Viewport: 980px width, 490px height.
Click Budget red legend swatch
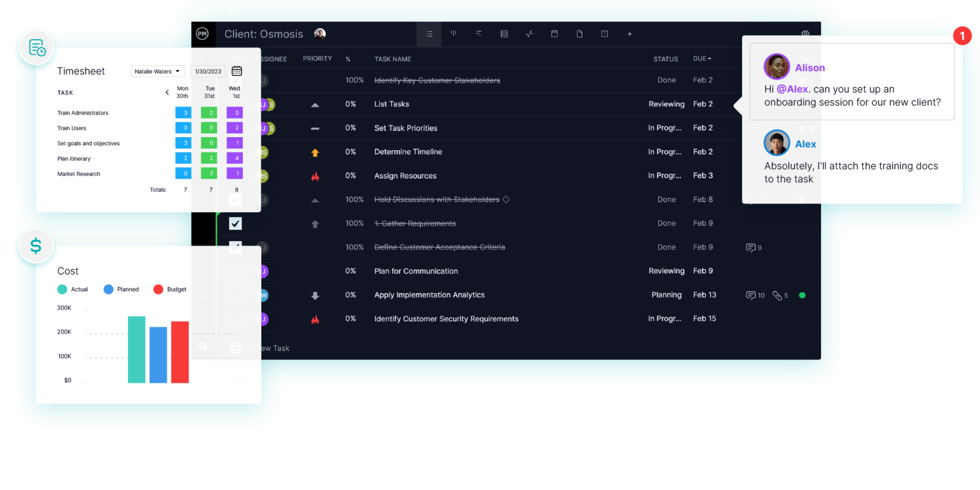click(158, 289)
